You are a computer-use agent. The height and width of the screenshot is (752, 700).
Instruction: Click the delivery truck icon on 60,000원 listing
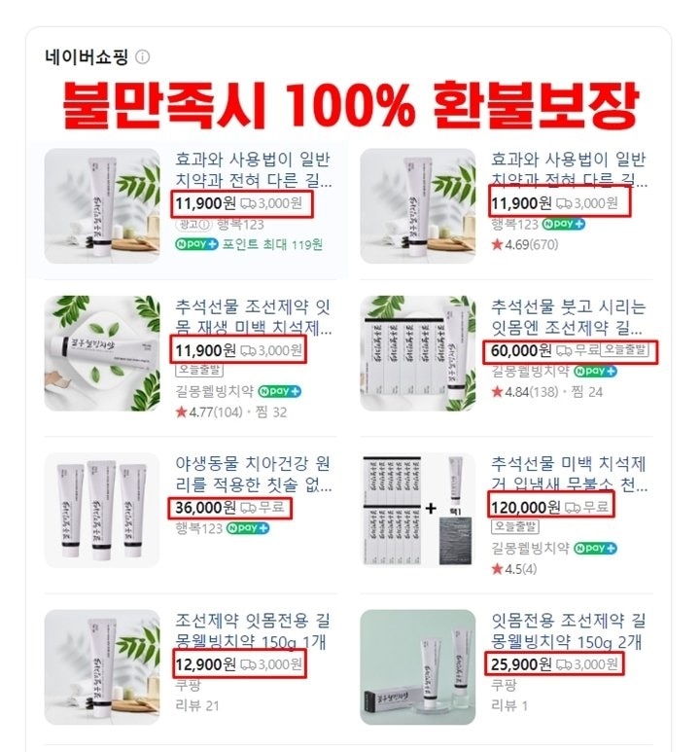563,350
